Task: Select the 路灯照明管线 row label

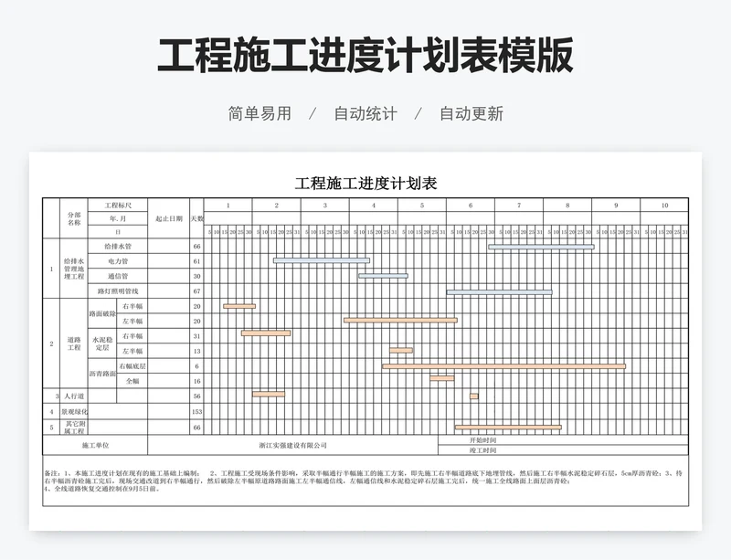Action: coord(118,291)
